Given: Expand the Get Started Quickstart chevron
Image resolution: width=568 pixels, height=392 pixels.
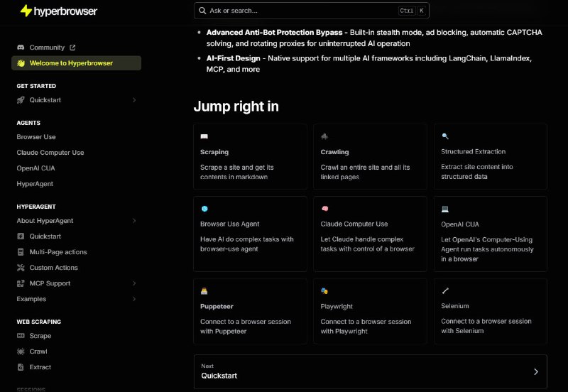Looking at the screenshot, I should point(134,100).
